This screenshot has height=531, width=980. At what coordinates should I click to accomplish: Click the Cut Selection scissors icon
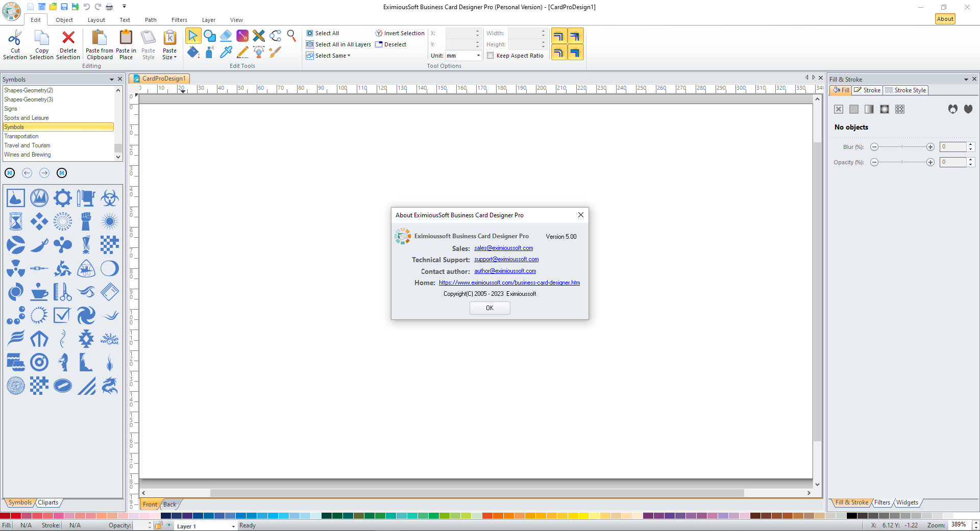pos(15,38)
